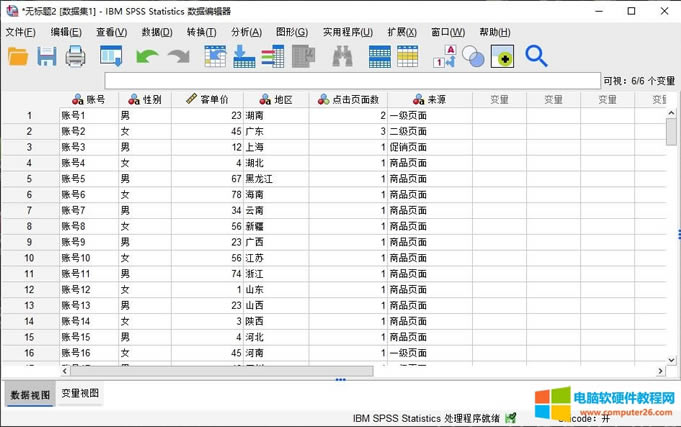Switch to the 变量视图 tab
Screen dimensions: 681x427
tap(80, 394)
